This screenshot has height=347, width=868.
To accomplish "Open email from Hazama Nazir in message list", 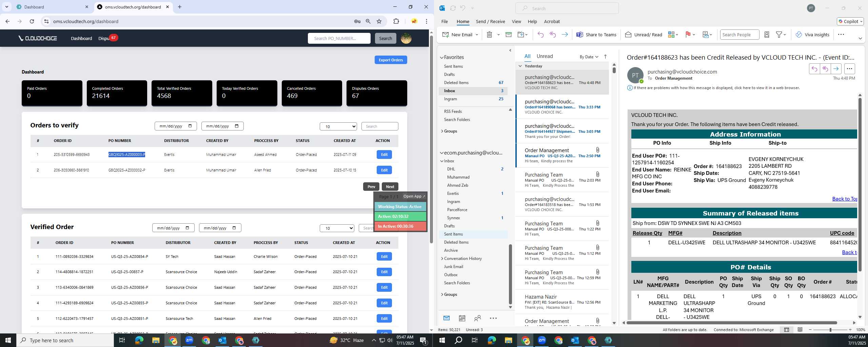I will point(562,302).
